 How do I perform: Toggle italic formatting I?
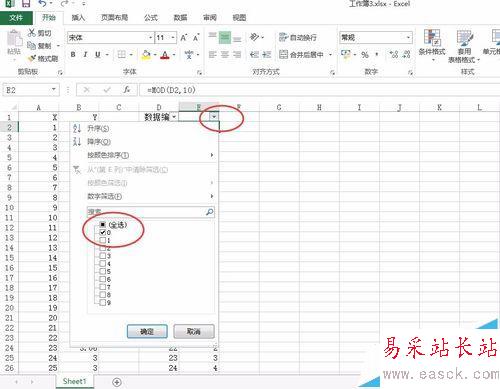click(x=85, y=54)
